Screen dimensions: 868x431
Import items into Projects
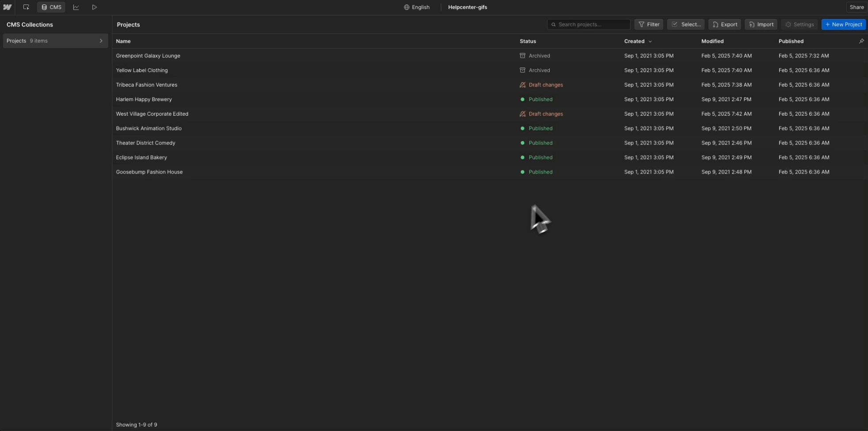761,24
